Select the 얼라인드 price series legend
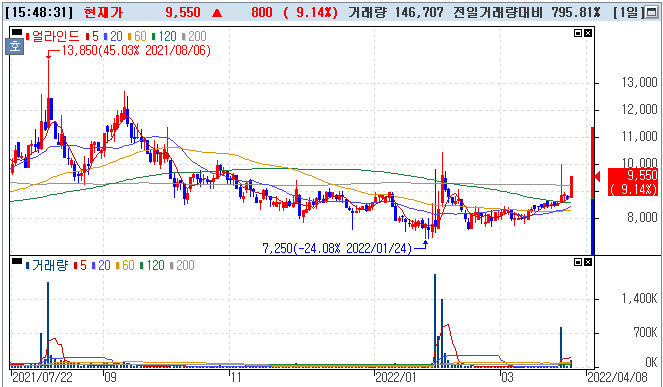This screenshot has width=663, height=387. coord(52,36)
